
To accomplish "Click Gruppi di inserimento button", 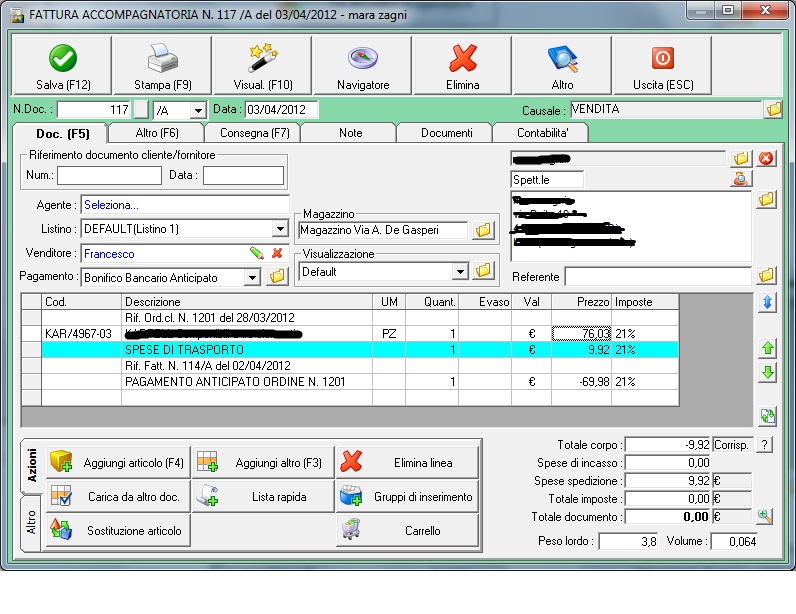I will point(407,496).
